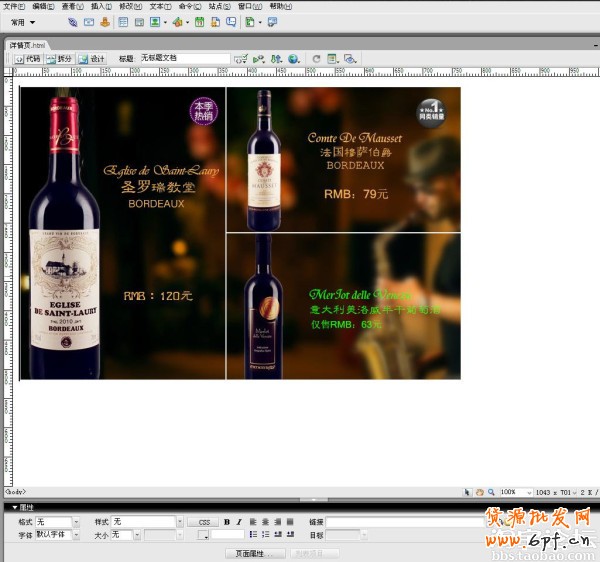Click the Check Browser Compatibility icon
The width and height of the screenshot is (600, 562).
tap(259, 59)
